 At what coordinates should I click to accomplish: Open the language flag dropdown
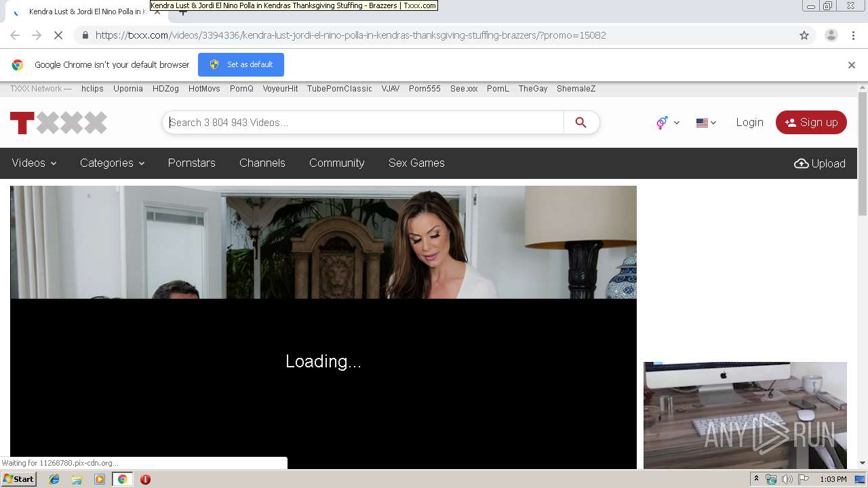pyautogui.click(x=706, y=123)
